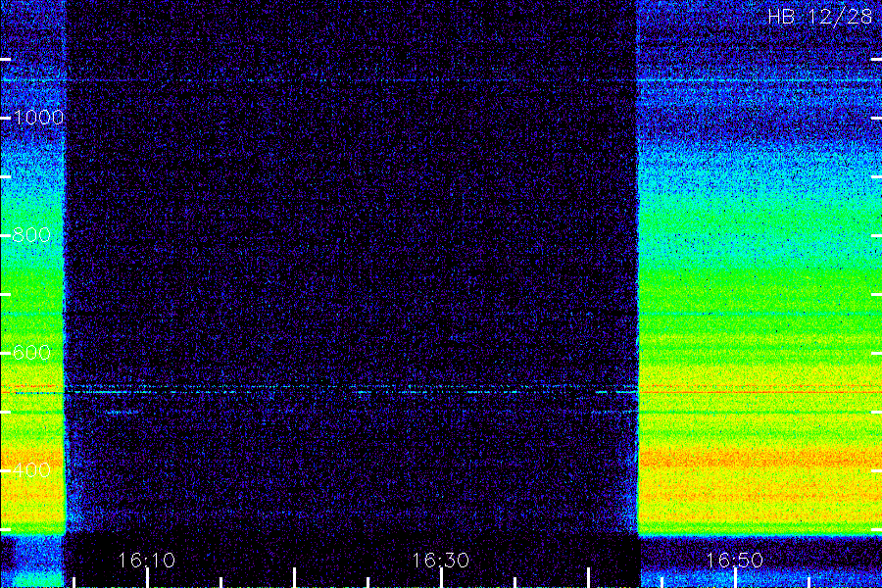Click the 400 frequency axis label
This screenshot has height=588, width=882.
pos(31,469)
